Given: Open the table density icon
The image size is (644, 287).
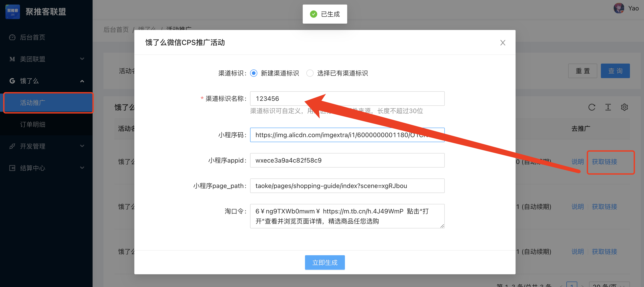Looking at the screenshot, I should pyautogui.click(x=608, y=107).
